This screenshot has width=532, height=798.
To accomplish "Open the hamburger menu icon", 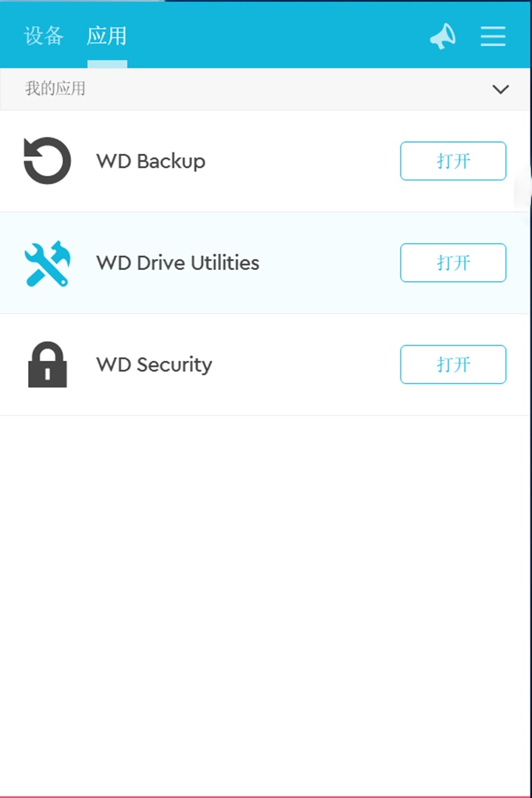I will pos(493,36).
